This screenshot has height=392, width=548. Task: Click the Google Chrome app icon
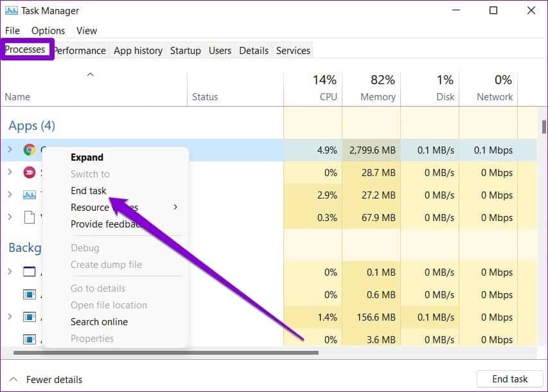[x=30, y=150]
